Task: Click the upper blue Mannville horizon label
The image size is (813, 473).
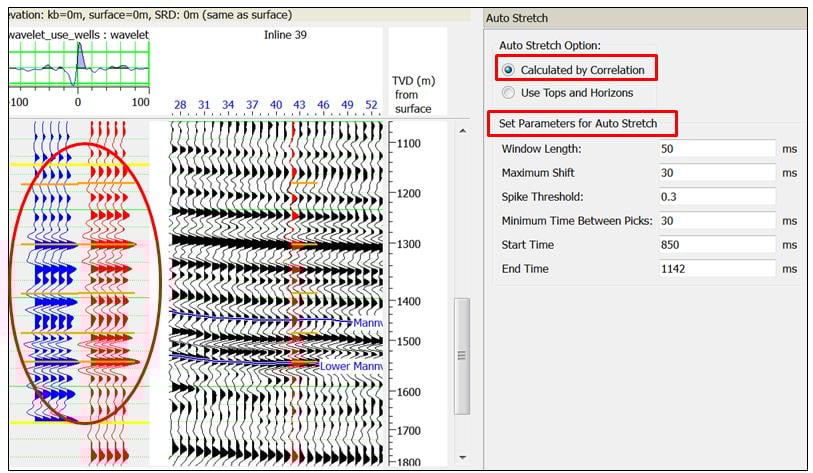Action: pos(368,323)
